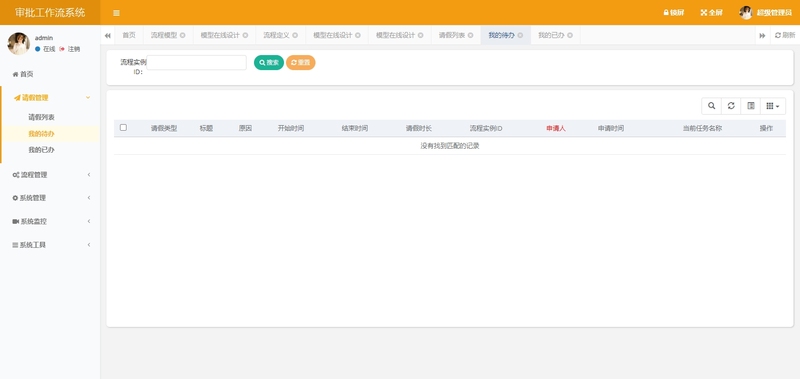Toggle the table card view icon
The image size is (800, 379).
coord(751,106)
